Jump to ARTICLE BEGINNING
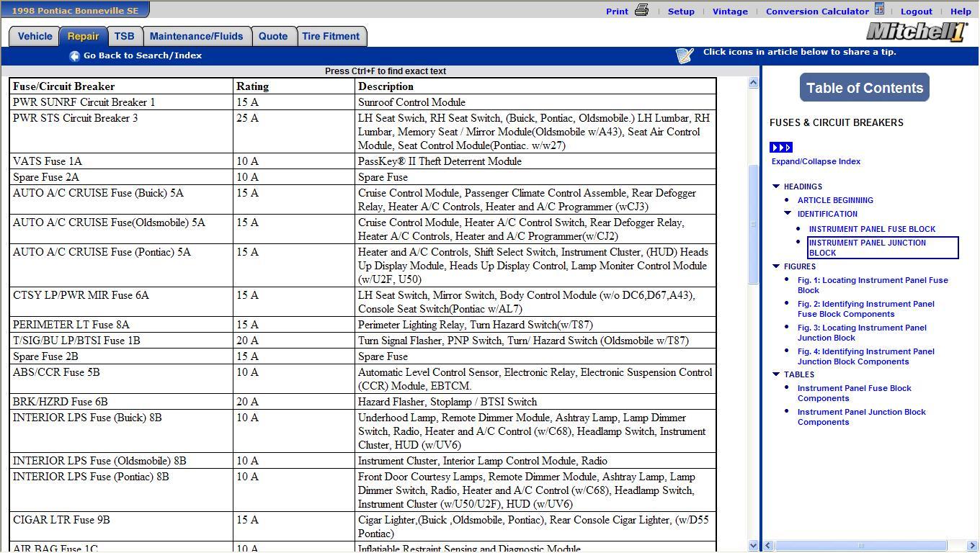 click(x=835, y=200)
